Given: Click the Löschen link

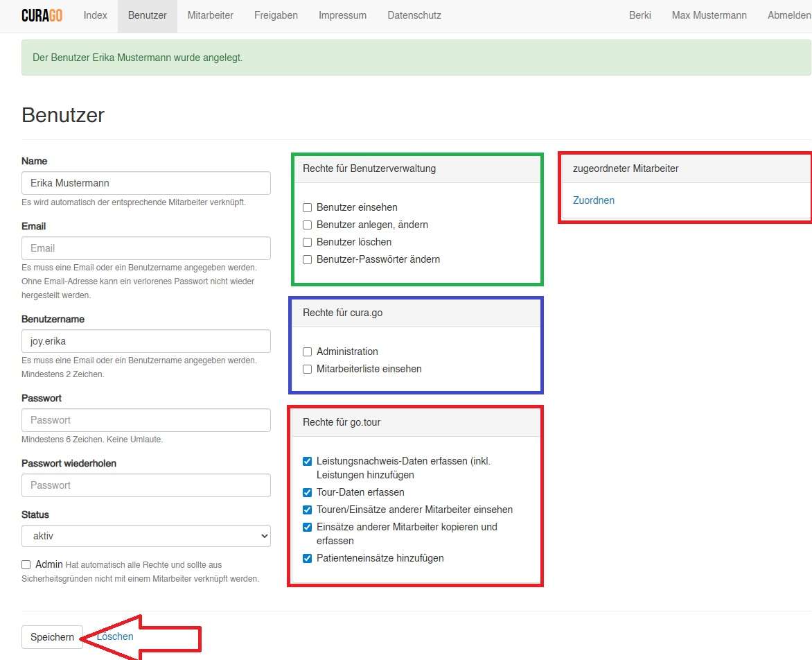Looking at the screenshot, I should pos(116,636).
